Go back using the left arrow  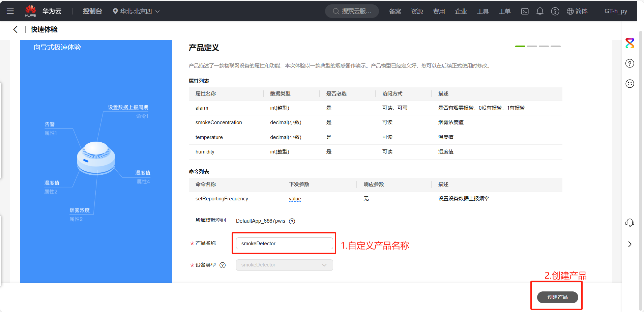pyautogui.click(x=15, y=30)
